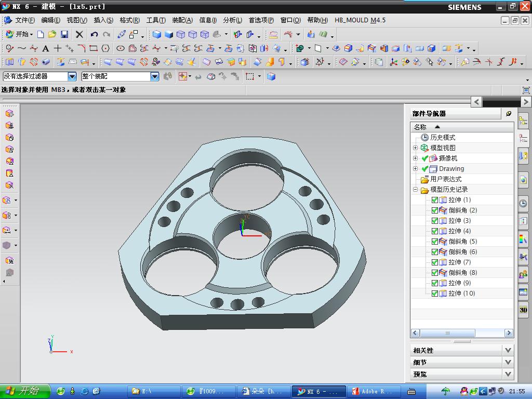This screenshot has width=532, height=399.
Task: Toggle the 倒斜角 (6) feature checkbox
Action: (x=435, y=252)
